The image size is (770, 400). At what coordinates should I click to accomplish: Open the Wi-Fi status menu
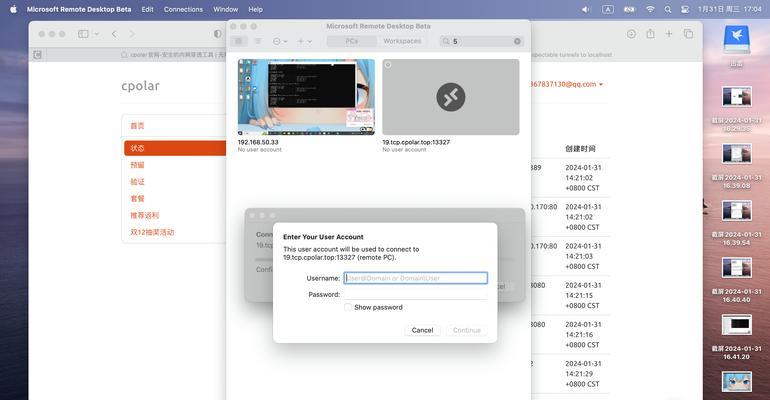pos(650,9)
